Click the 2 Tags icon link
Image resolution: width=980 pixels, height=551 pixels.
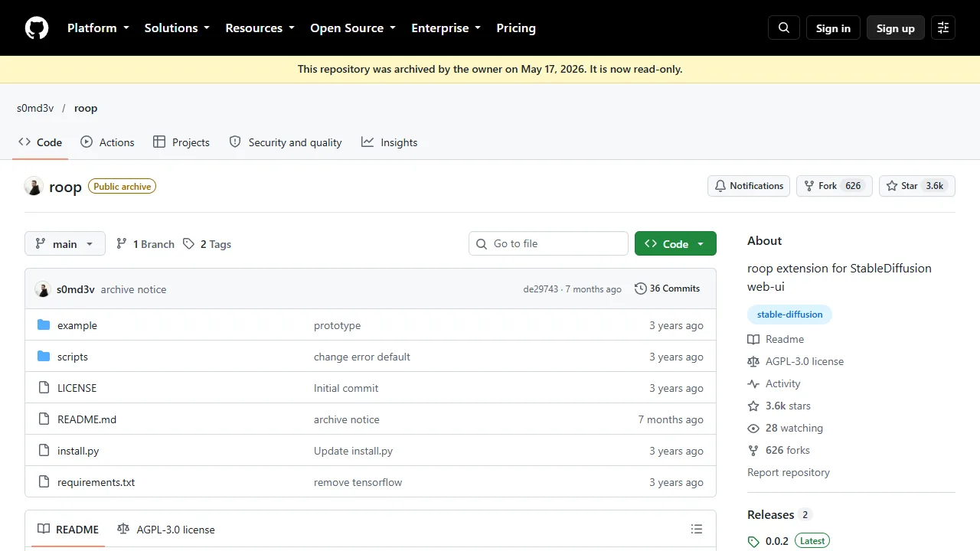pos(207,244)
